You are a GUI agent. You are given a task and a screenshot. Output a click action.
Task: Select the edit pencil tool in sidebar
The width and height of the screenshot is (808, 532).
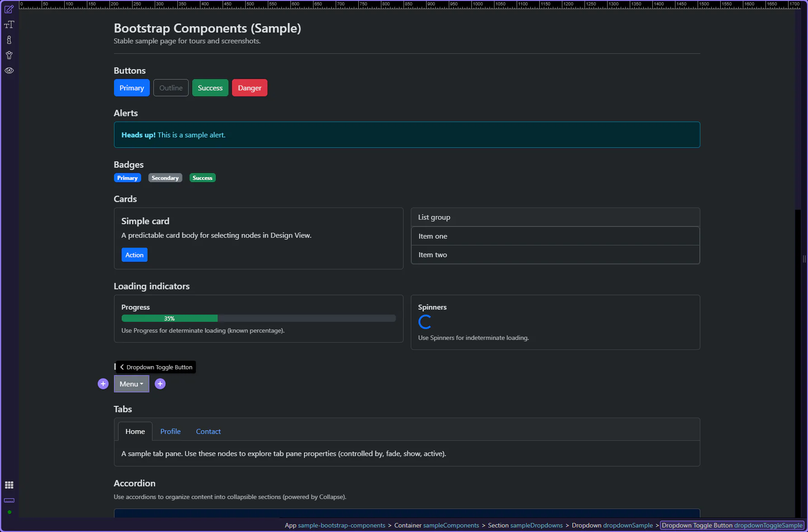tap(9, 9)
